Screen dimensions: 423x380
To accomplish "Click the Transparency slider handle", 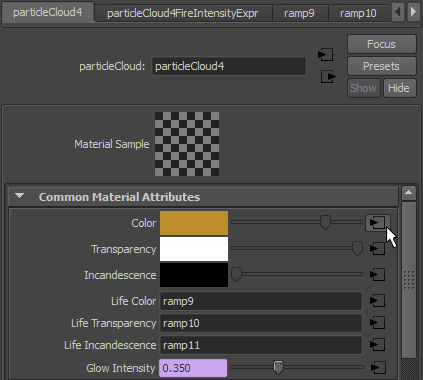I will (357, 248).
